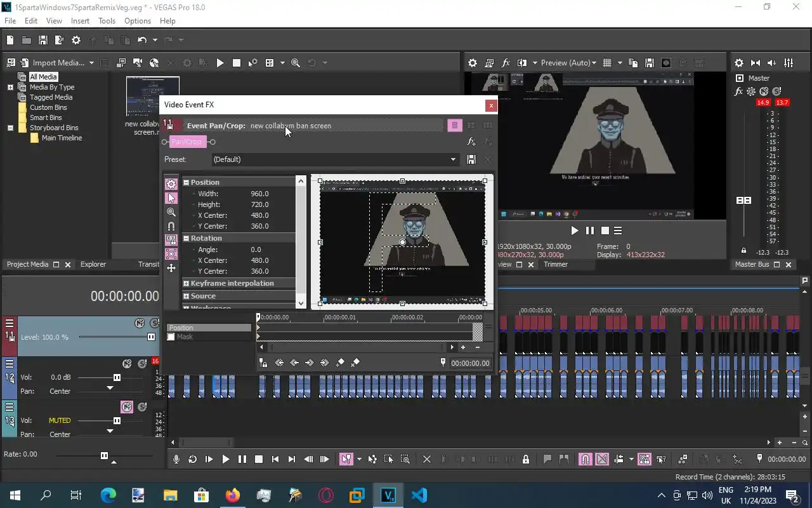Switch to the Trimmer tab
Viewport: 812px width, 508px height.
coord(556,264)
